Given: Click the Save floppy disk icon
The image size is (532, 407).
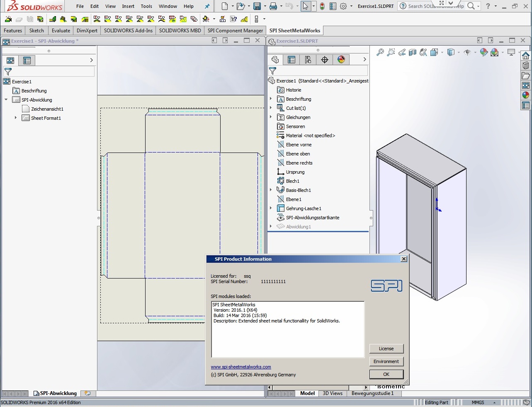Looking at the screenshot, I should [257, 6].
